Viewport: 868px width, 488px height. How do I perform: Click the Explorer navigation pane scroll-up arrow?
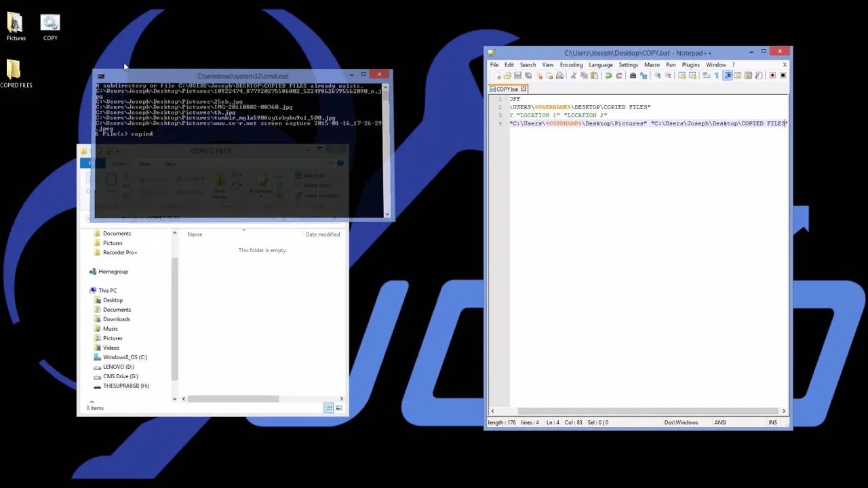coord(174,233)
